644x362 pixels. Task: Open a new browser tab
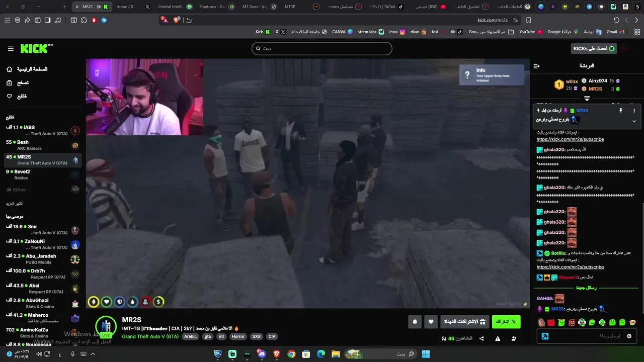pos(64,7)
